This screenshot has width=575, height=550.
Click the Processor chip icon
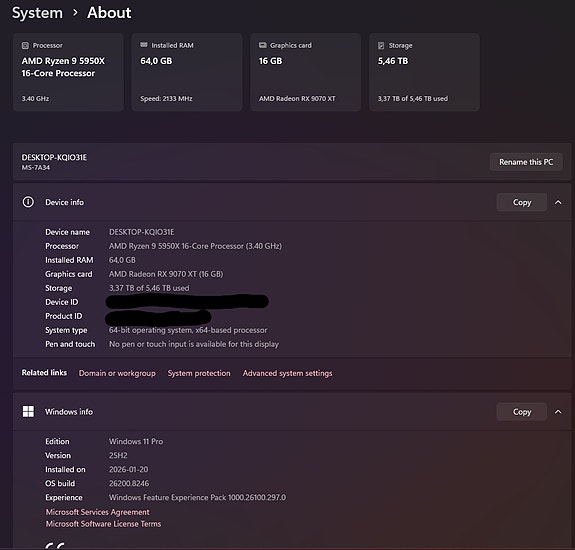[x=25, y=45]
